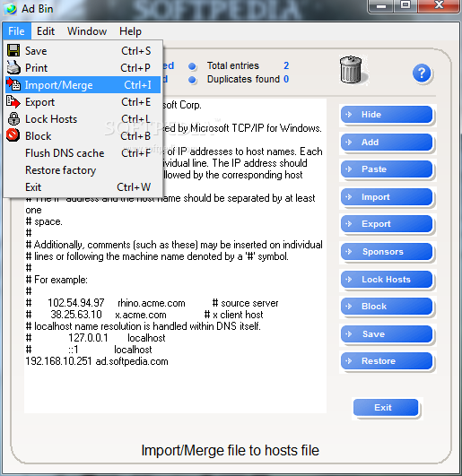Select Export in the File menu
This screenshot has height=476, width=462.
click(83, 102)
